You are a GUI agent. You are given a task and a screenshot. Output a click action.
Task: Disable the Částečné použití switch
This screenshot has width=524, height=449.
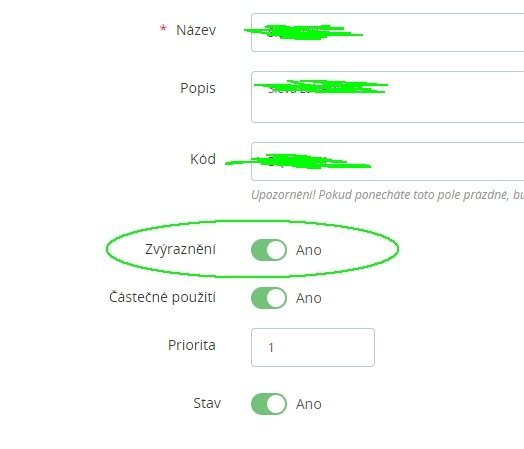click(269, 298)
